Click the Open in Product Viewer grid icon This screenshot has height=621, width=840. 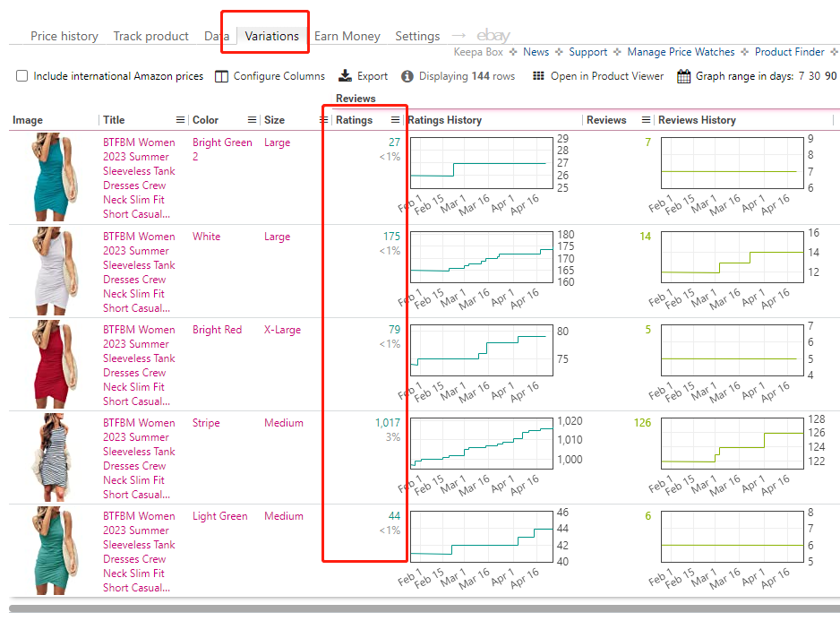pos(538,76)
